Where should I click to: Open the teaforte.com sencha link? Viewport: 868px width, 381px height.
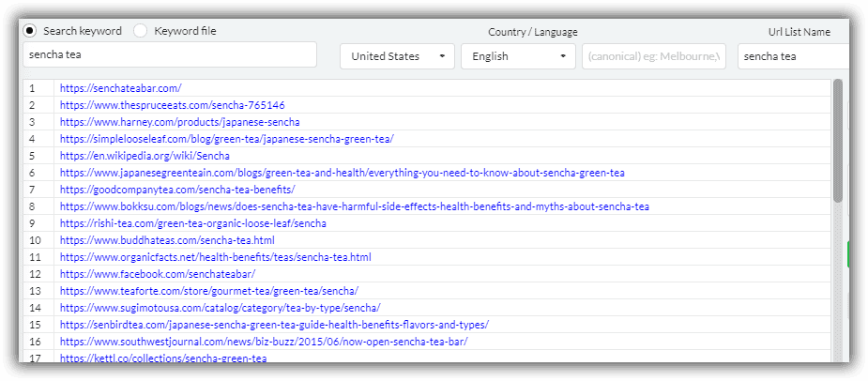point(209,291)
